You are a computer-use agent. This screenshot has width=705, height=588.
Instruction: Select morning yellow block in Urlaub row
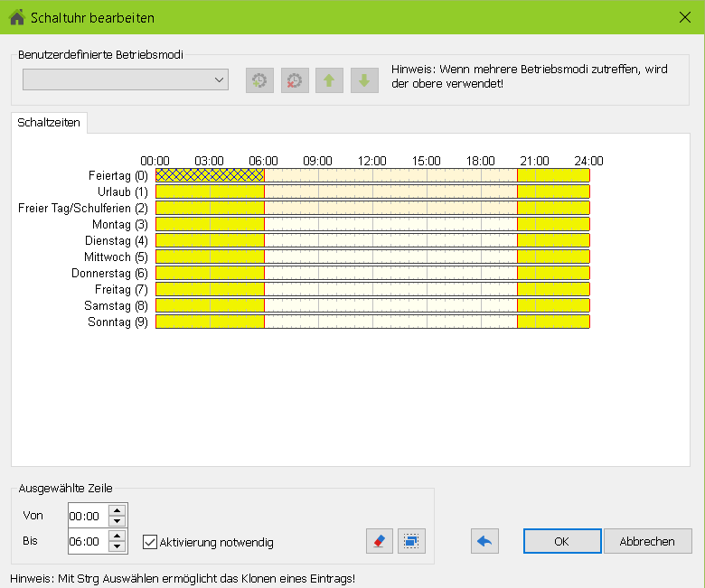click(210, 191)
